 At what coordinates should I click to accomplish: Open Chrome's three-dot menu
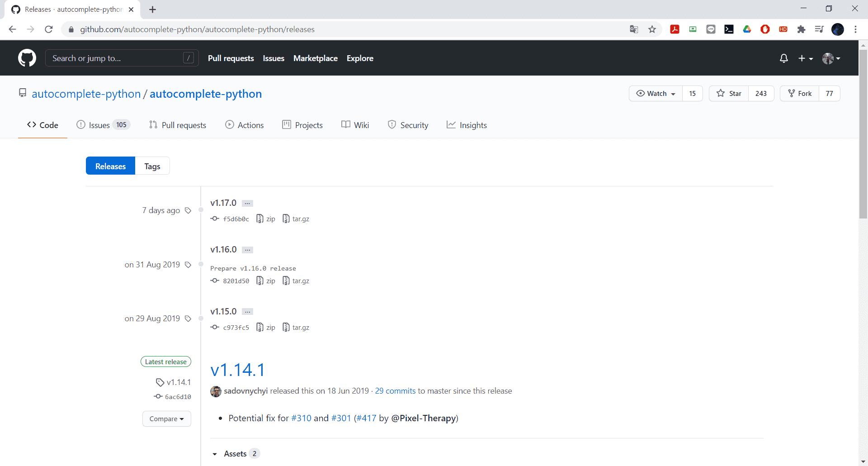click(855, 29)
